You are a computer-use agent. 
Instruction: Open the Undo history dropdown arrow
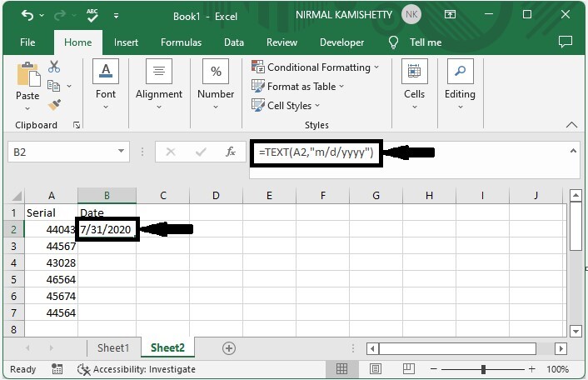point(42,15)
